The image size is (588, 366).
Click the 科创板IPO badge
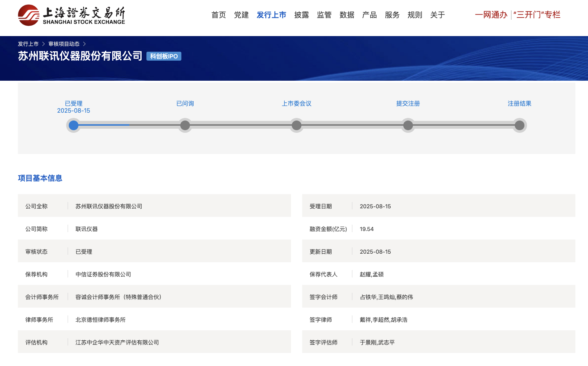pos(164,56)
